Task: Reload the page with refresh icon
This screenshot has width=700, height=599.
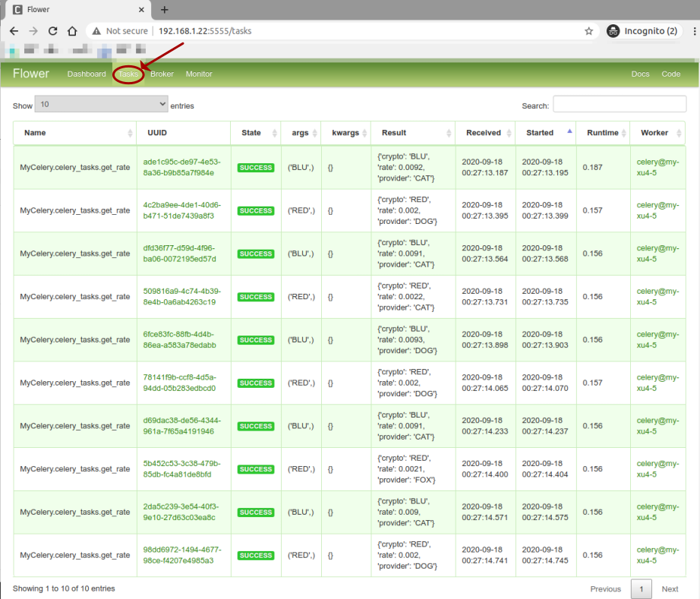Action: coord(52,31)
